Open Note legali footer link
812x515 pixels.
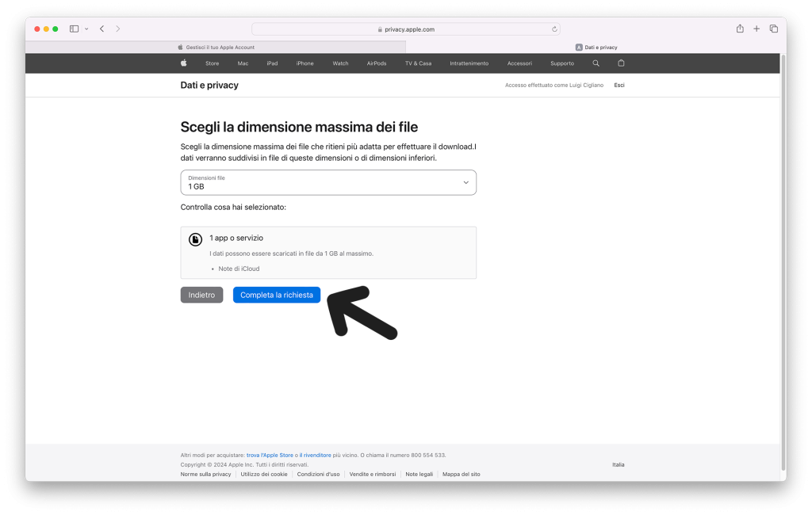tap(419, 474)
